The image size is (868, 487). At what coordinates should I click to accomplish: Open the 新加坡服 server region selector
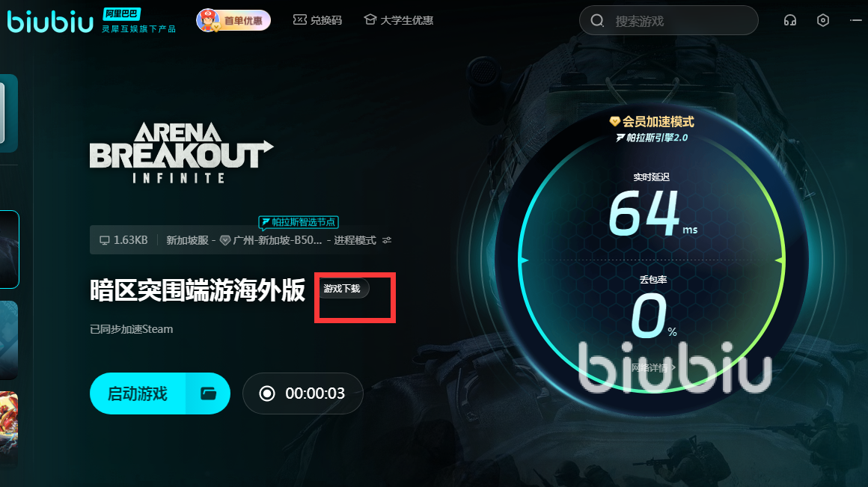[x=187, y=240]
